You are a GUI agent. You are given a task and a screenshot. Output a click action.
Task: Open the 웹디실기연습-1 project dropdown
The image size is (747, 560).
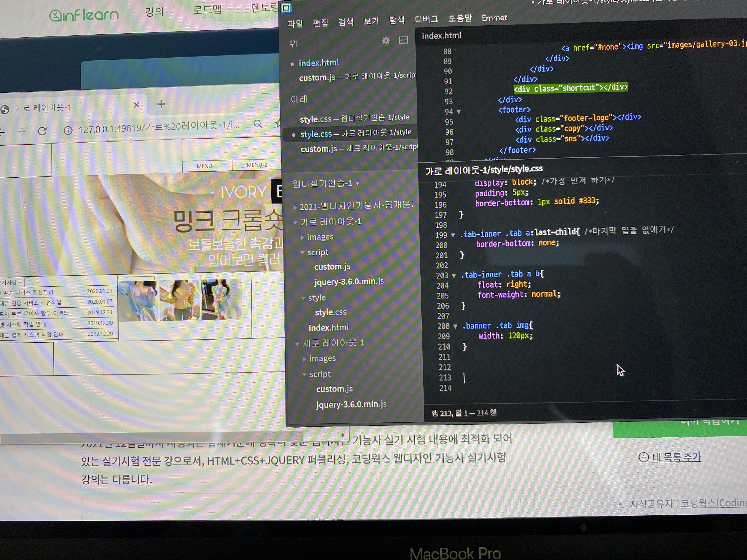[326, 183]
